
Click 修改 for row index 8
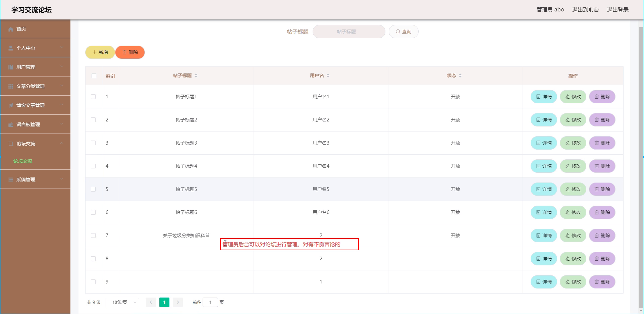pyautogui.click(x=573, y=259)
